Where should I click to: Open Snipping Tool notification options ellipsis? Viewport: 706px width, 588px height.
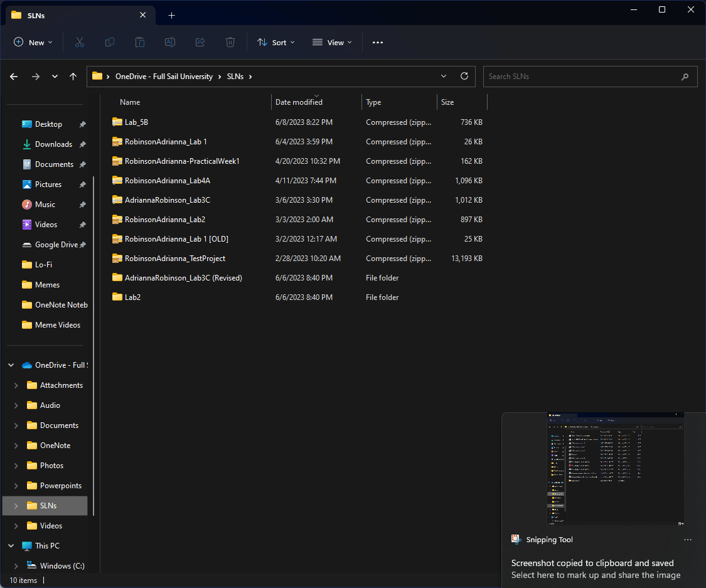(x=688, y=540)
